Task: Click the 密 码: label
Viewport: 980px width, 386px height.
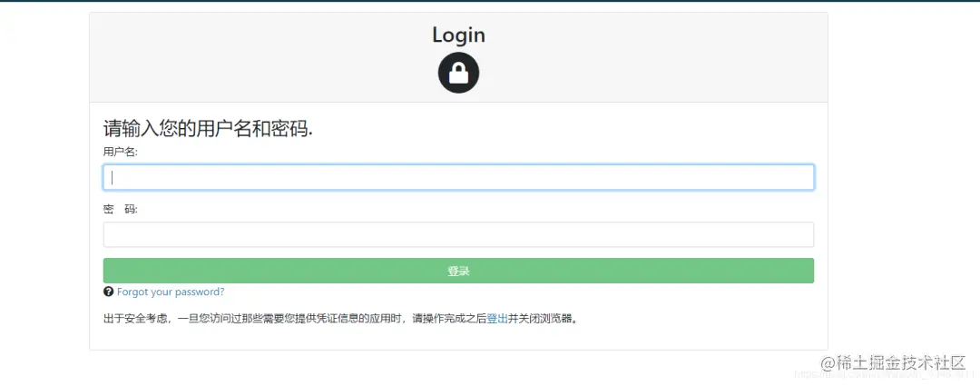Action: tap(120, 210)
